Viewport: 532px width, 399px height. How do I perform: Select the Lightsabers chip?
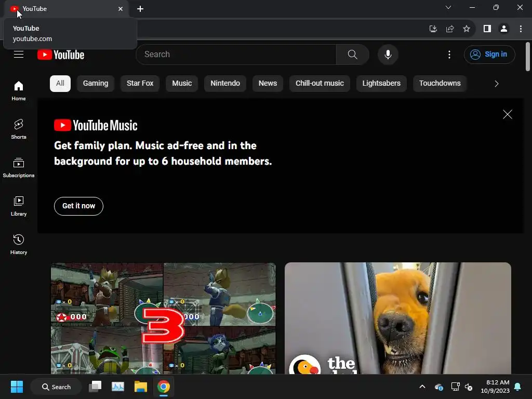381,84
